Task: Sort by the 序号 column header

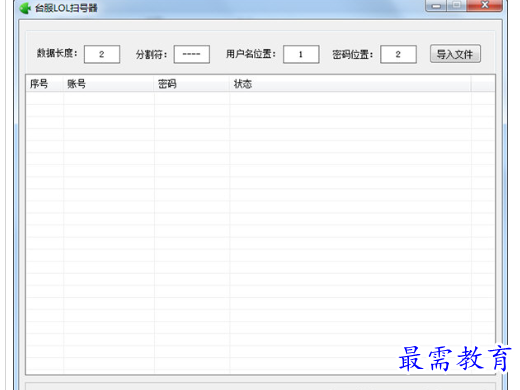Action: (x=45, y=84)
